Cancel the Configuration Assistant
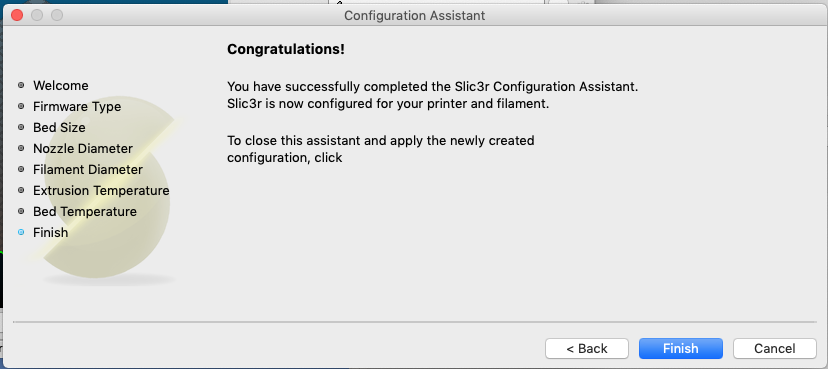The image size is (828, 369). tap(775, 348)
